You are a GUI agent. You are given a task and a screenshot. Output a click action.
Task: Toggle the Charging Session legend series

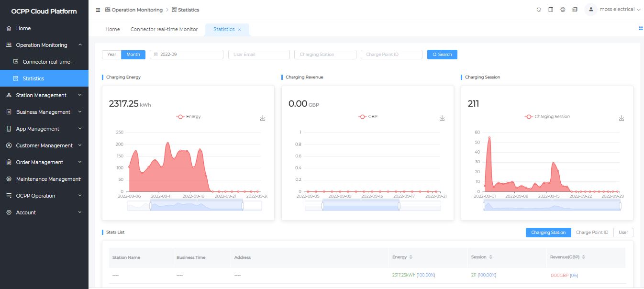click(x=547, y=117)
